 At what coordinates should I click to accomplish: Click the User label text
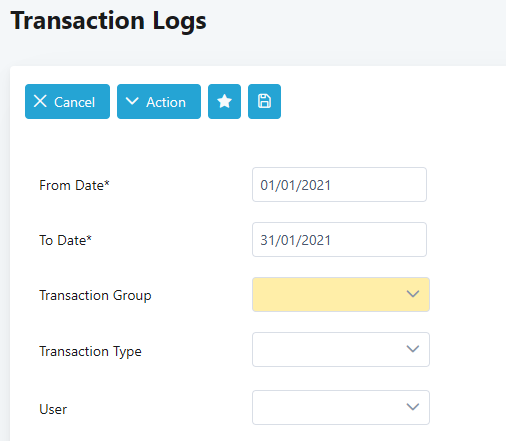[53, 409]
